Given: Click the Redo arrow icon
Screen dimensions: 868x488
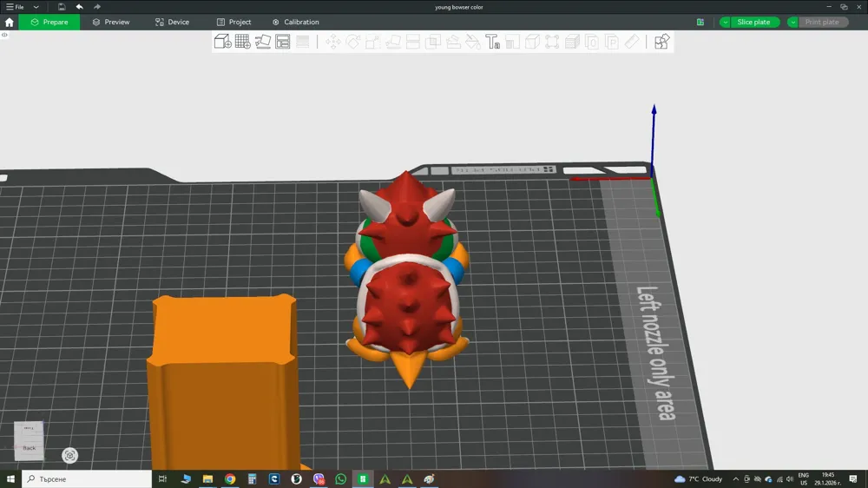Looking at the screenshot, I should point(97,7).
